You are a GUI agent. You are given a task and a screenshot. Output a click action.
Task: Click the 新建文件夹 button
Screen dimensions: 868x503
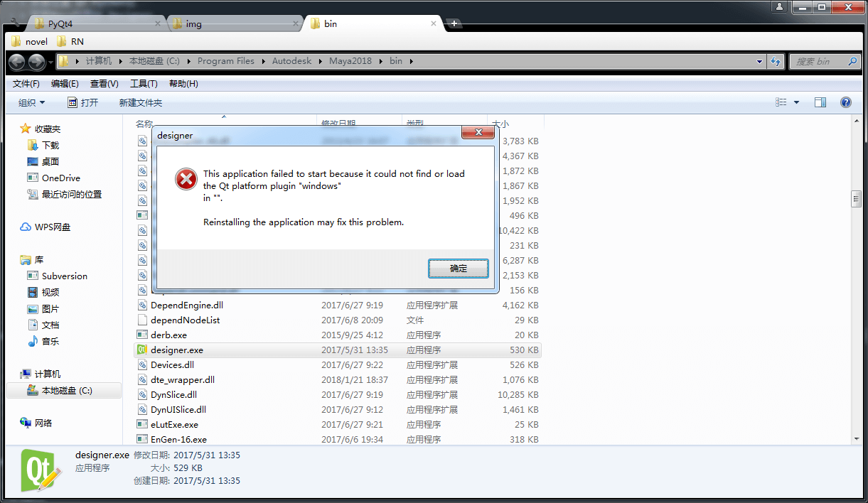point(141,102)
